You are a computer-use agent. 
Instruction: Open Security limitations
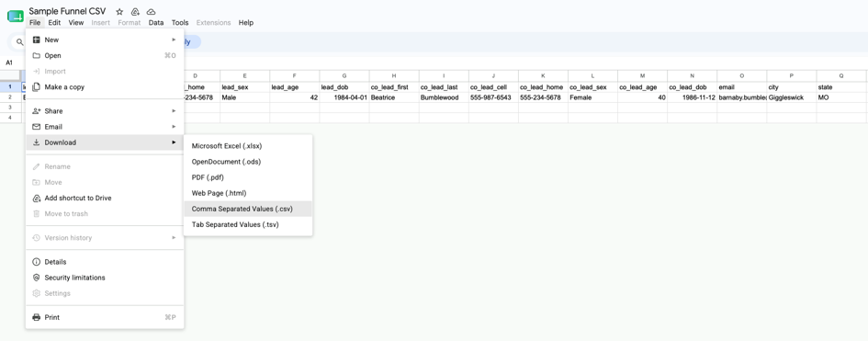click(x=105, y=278)
